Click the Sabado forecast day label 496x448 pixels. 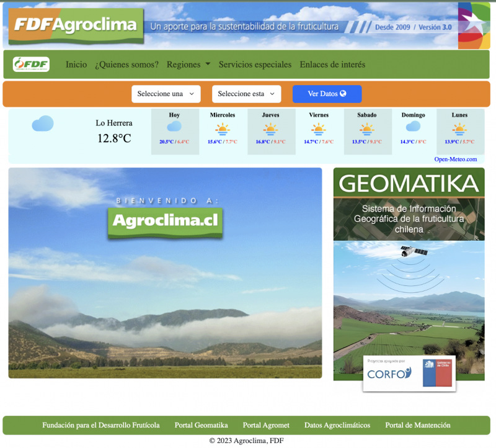pos(366,115)
